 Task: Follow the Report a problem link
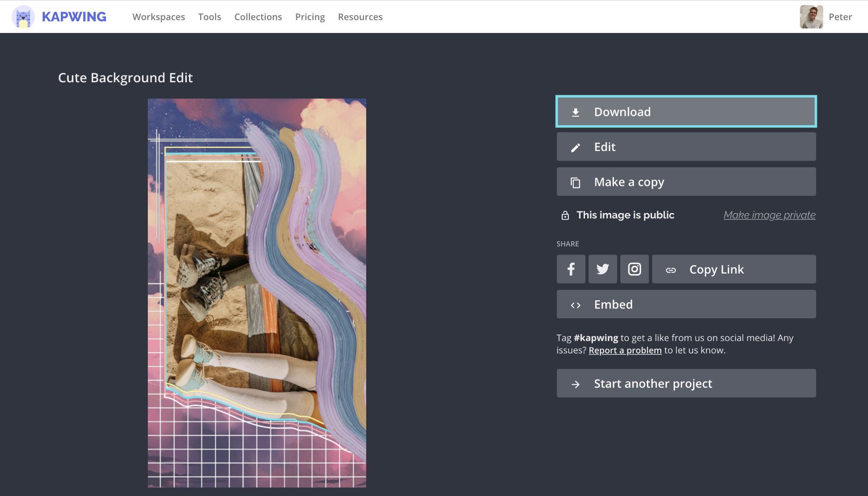(625, 350)
